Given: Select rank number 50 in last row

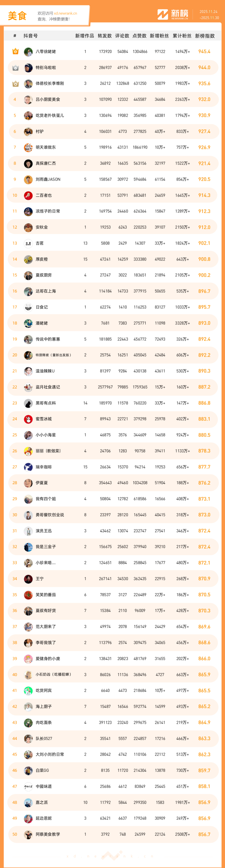Looking at the screenshot, I should click(x=15, y=834).
